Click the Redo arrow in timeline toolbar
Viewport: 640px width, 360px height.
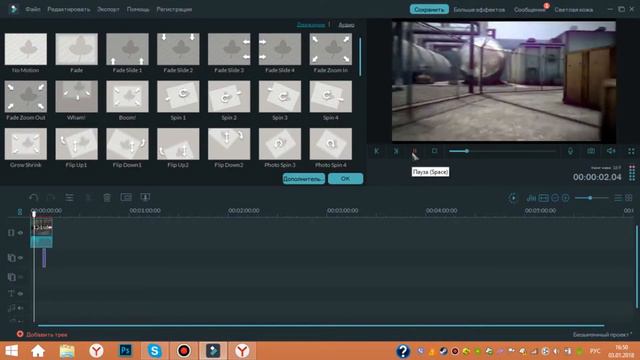tap(51, 198)
